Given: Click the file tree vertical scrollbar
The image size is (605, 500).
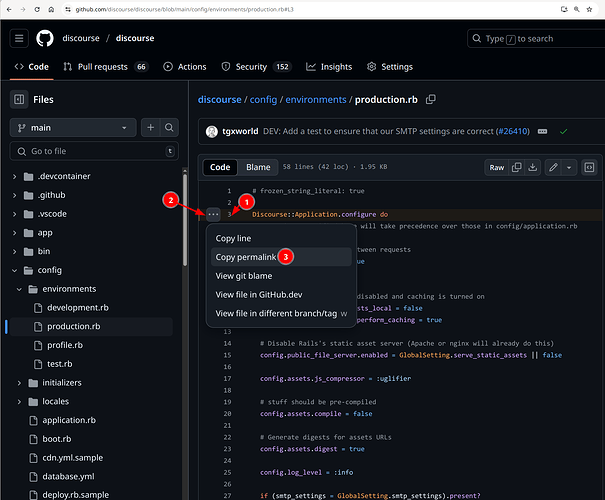Looking at the screenshot, I should point(185,220).
